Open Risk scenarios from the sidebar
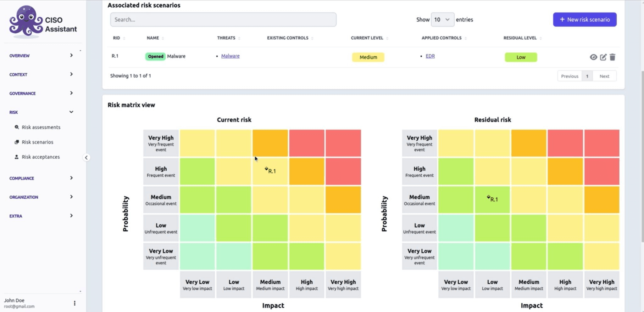 coord(38,142)
